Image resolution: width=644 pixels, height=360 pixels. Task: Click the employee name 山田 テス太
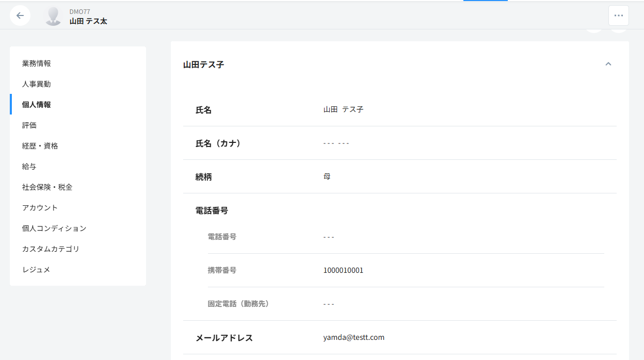(88, 21)
